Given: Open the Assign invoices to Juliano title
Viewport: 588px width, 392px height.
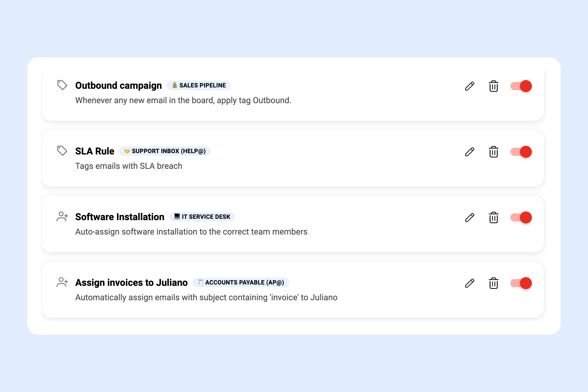Looking at the screenshot, I should (x=131, y=282).
